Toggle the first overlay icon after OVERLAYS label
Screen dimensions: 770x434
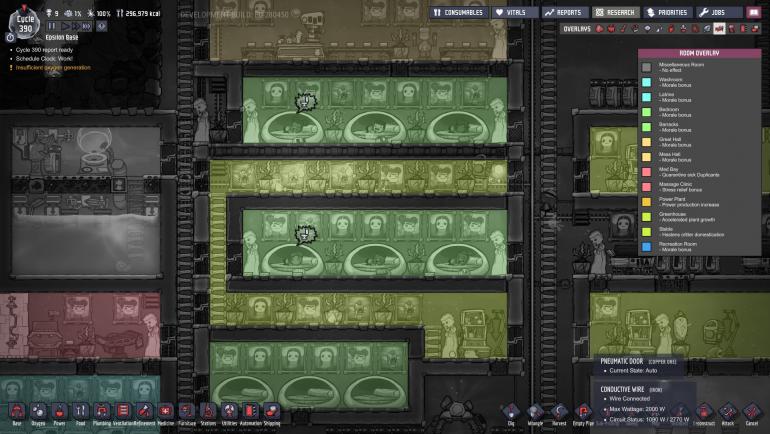[x=600, y=29]
